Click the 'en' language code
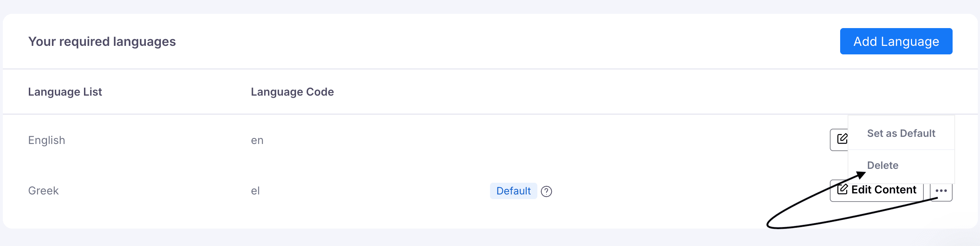The width and height of the screenshot is (980, 246). coord(257,140)
